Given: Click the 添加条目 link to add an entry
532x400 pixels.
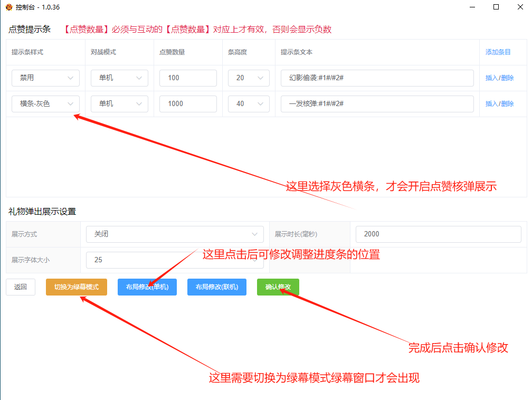Looking at the screenshot, I should pyautogui.click(x=497, y=52).
